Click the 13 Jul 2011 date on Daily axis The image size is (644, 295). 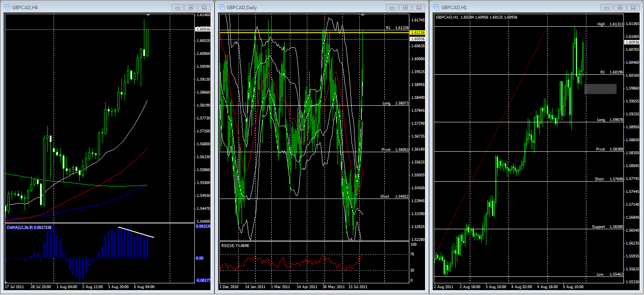(x=358, y=287)
